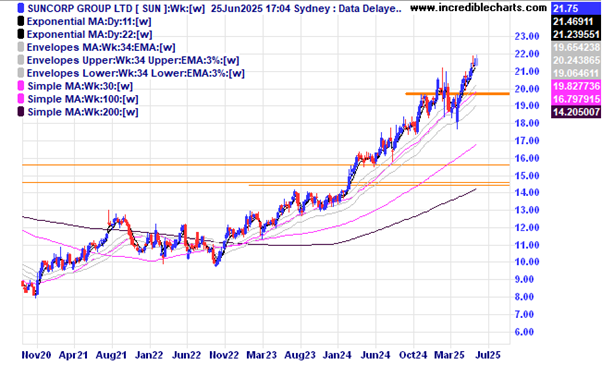Select the Exponential MA:Dy:22:[w] legend label
The width and height of the screenshot is (602, 365).
click(89, 35)
